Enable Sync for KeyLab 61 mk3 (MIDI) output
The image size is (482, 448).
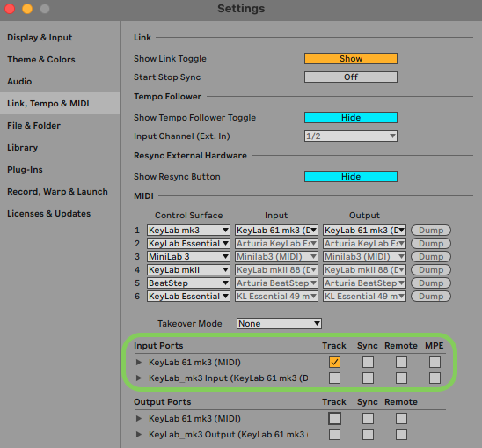368,418
